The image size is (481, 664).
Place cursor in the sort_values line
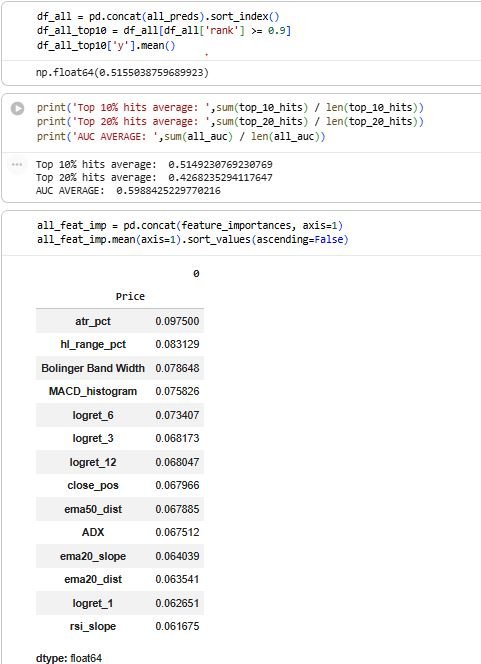pos(193,240)
